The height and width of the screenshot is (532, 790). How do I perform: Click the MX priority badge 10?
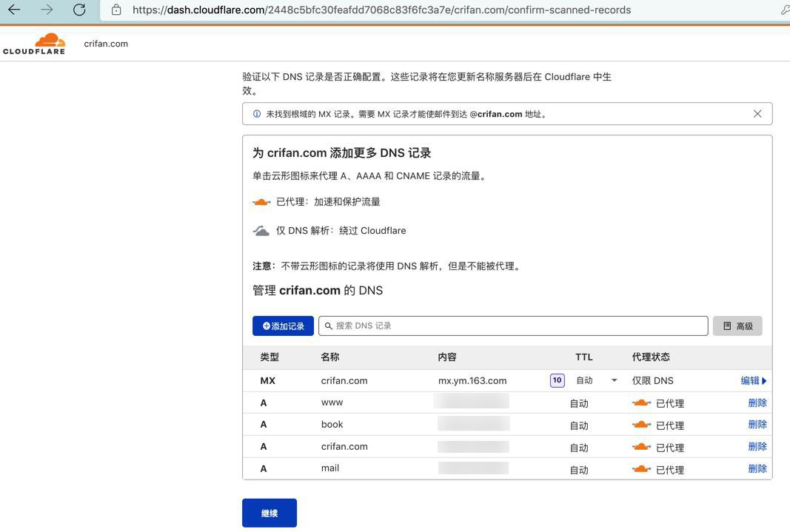[557, 380]
